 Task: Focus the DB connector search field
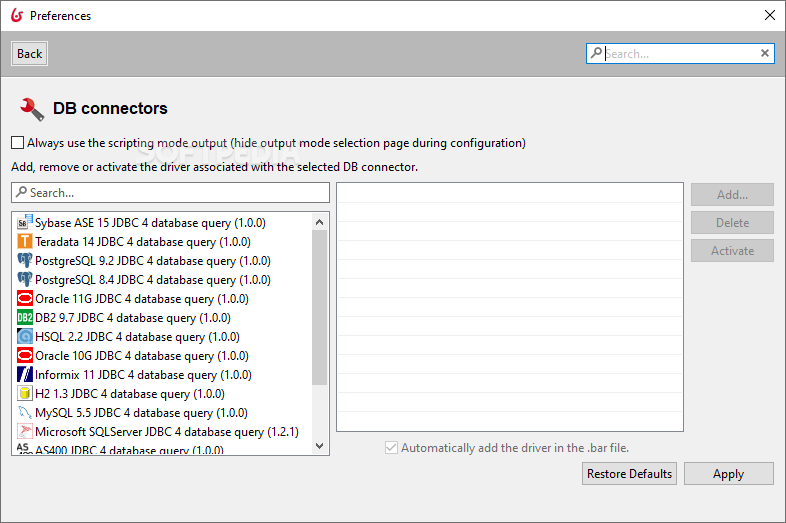[170, 193]
